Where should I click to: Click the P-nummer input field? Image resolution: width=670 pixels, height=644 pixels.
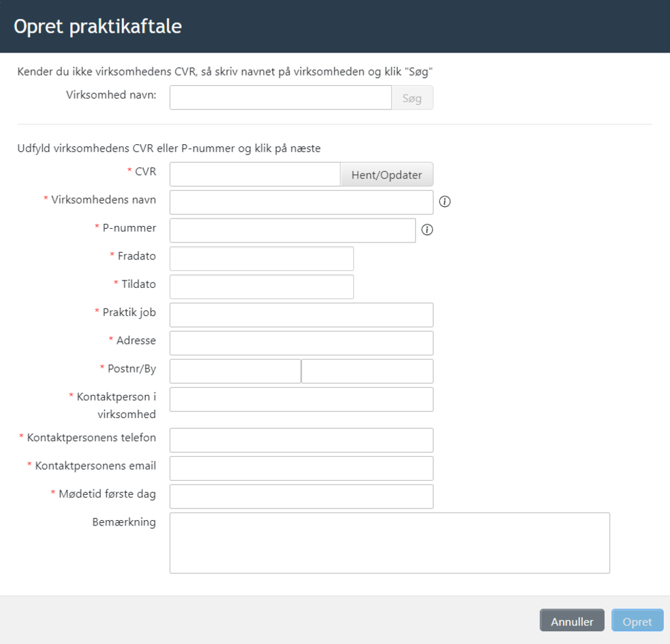tap(292, 230)
